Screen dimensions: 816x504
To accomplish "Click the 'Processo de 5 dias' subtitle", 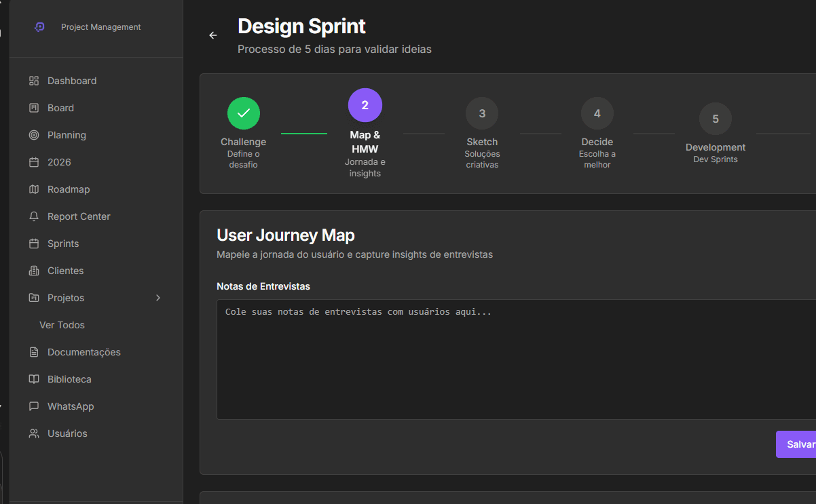I will point(335,50).
